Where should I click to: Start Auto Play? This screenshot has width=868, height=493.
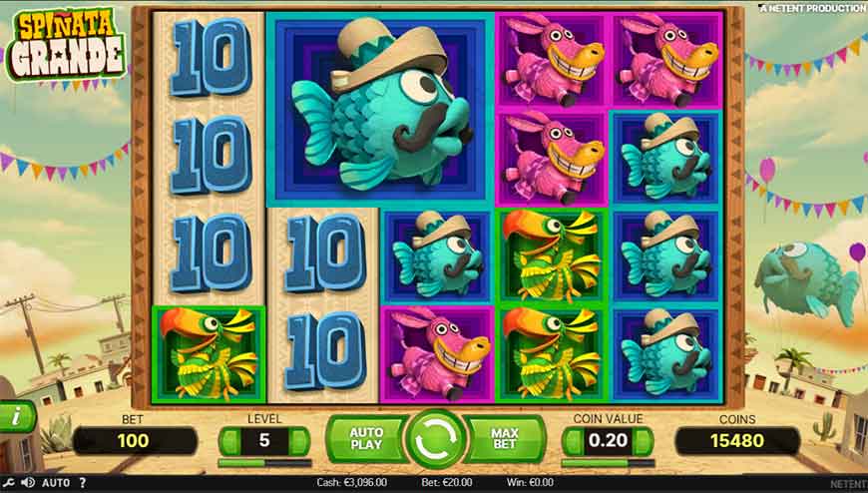click(366, 439)
